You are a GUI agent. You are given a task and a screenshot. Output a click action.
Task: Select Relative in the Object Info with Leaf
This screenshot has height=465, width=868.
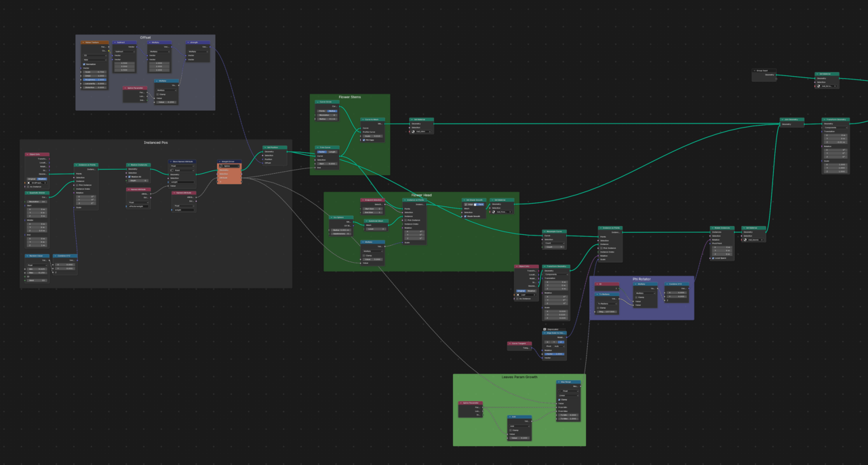tap(532, 291)
